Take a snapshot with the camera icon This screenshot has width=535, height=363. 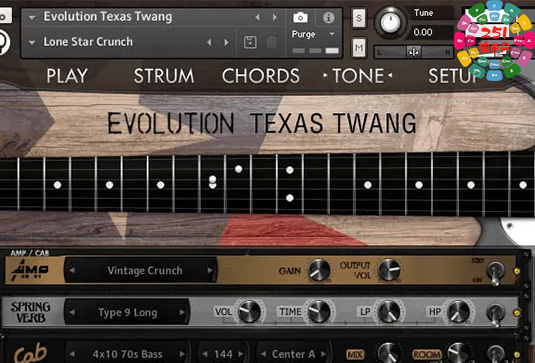(300, 17)
